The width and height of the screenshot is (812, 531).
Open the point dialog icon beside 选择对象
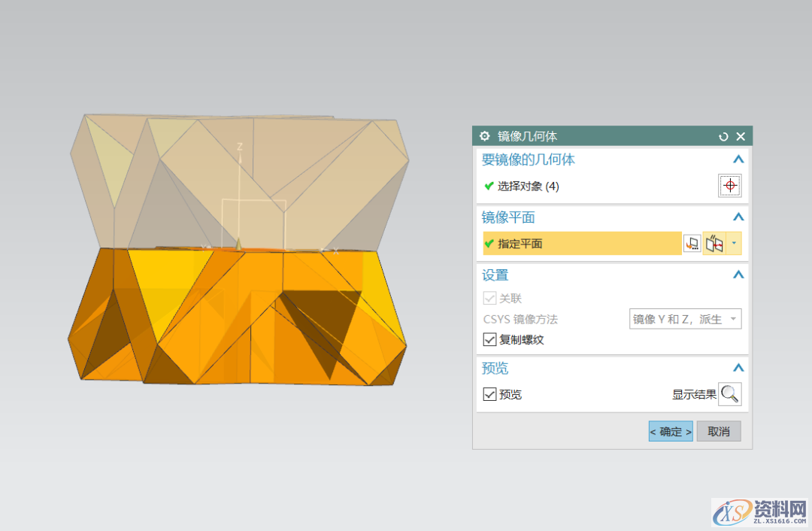[x=729, y=185]
